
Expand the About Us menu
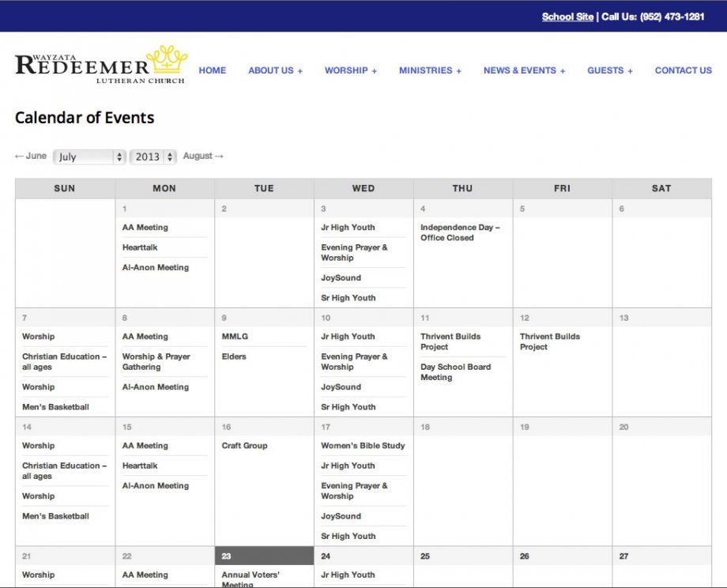point(275,70)
